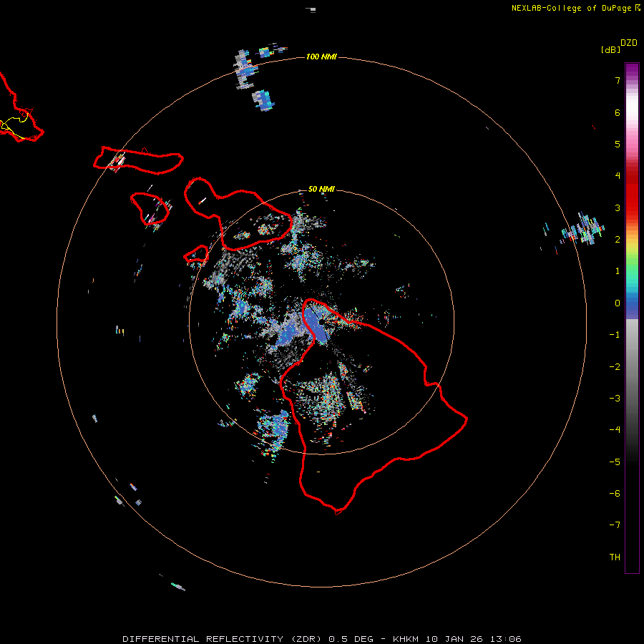The height and width of the screenshot is (644, 644).
Task: Click the 10 JAN 26 13:06 timestamp
Action: [473, 639]
